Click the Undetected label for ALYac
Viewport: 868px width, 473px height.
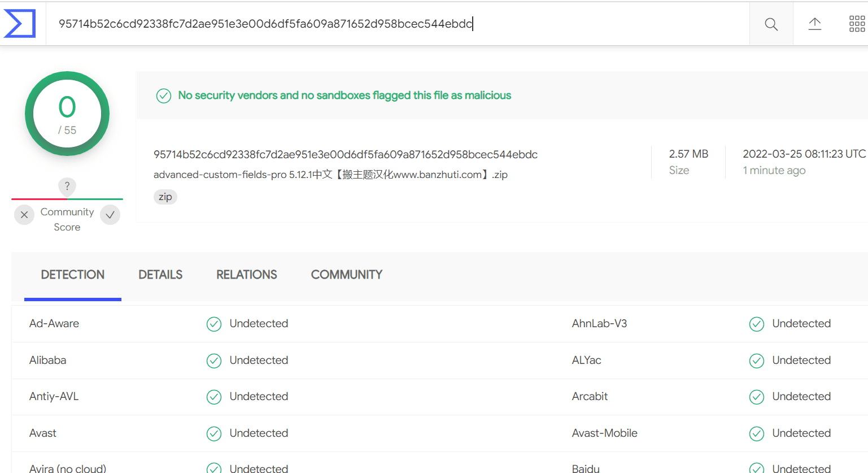click(801, 360)
